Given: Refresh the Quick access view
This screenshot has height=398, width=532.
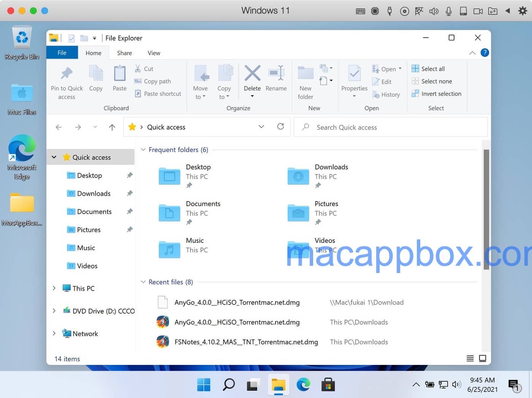Looking at the screenshot, I should [x=280, y=127].
